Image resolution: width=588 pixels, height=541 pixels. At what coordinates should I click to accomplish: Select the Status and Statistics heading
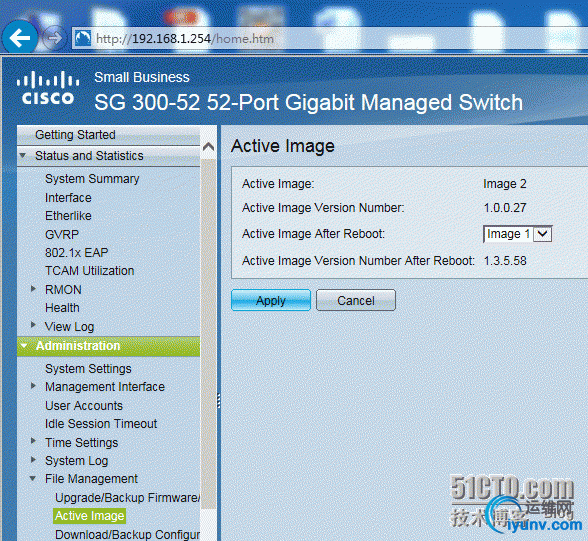click(89, 156)
